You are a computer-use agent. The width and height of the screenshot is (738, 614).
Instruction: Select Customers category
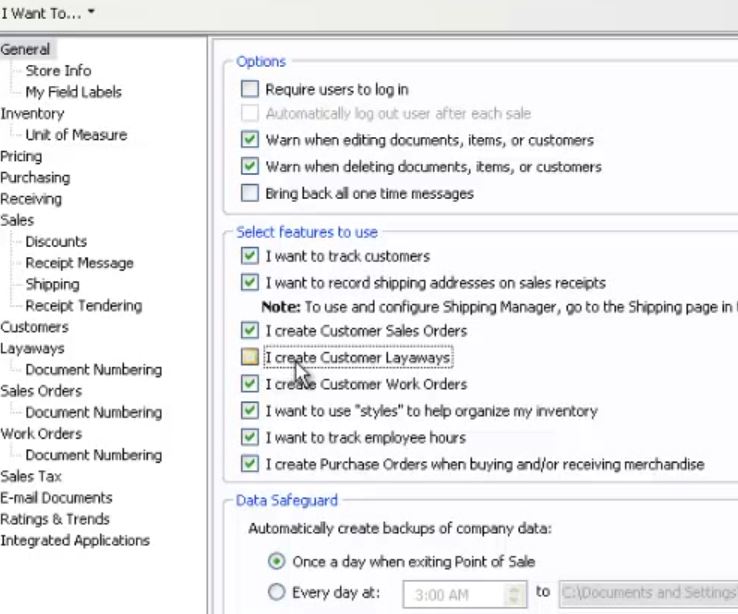pyautogui.click(x=34, y=327)
